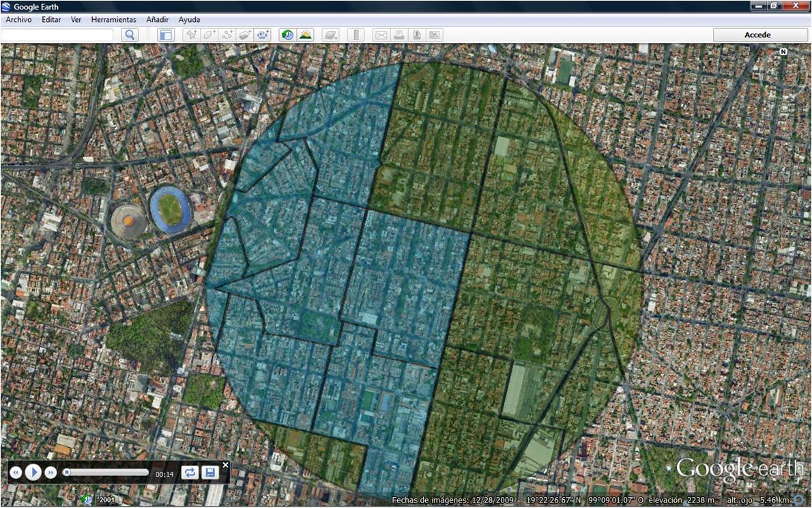
Task: Add a placemark with the pushpin icon
Action: pyautogui.click(x=192, y=35)
